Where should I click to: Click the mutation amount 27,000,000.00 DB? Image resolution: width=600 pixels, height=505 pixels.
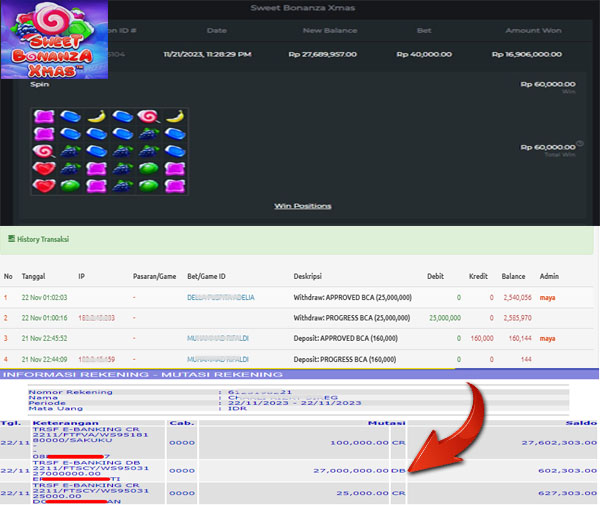click(359, 471)
